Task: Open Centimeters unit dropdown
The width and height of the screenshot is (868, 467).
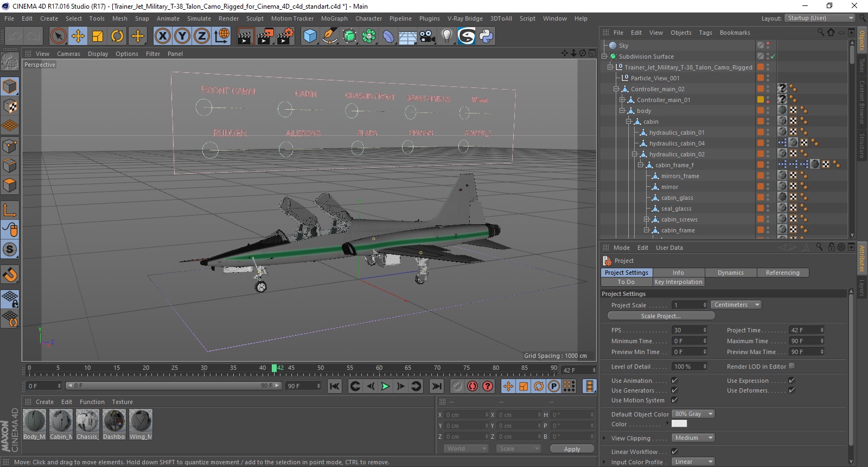Action: pyautogui.click(x=736, y=305)
